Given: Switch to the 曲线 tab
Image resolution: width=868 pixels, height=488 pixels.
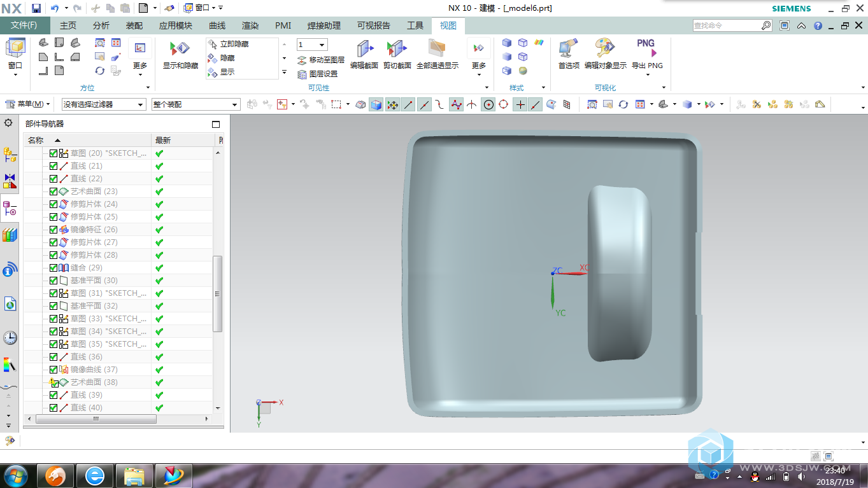Looking at the screenshot, I should pos(217,25).
